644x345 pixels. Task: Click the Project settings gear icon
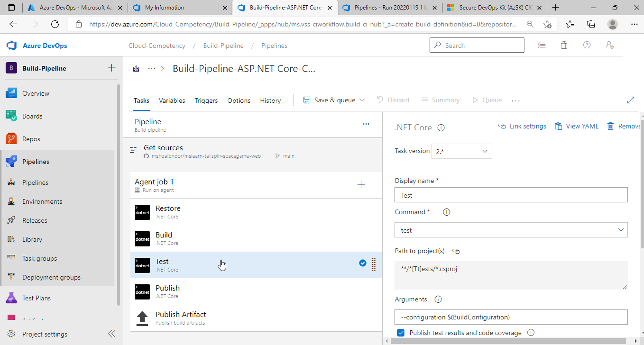[11, 334]
